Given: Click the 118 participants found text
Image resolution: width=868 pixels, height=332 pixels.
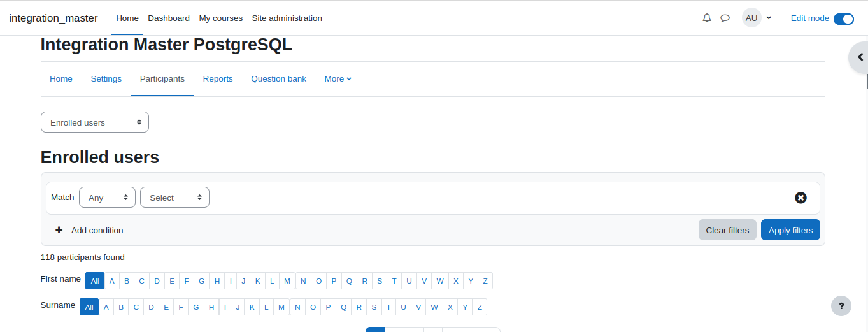Looking at the screenshot, I should [83, 257].
